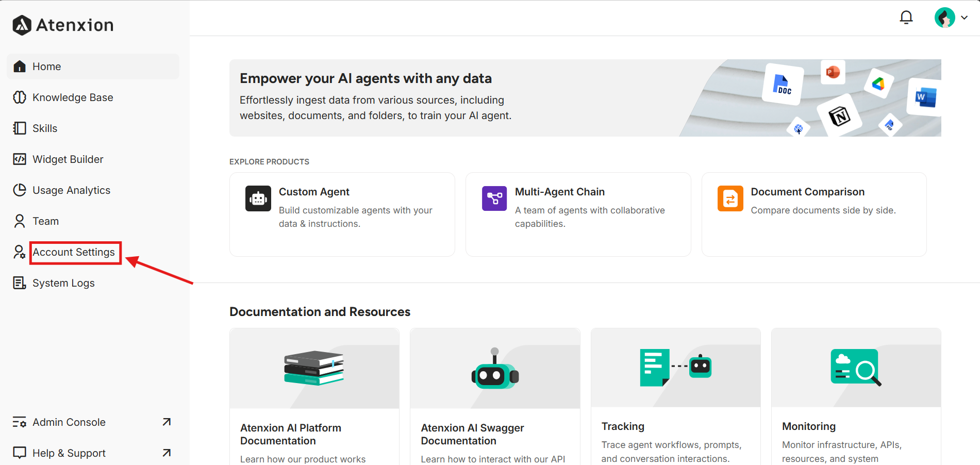Click the System Logs icon
This screenshot has height=465, width=980.
[x=20, y=283]
